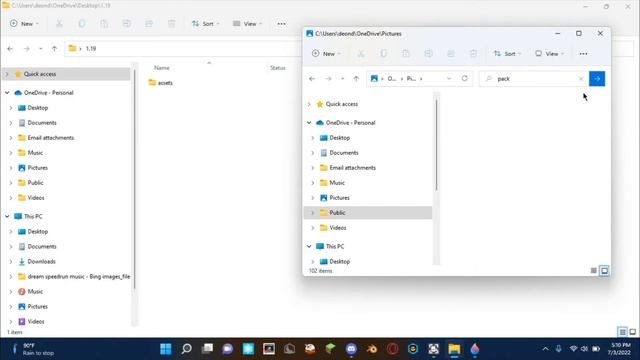Image resolution: width=640 pixels, height=360 pixels.
Task: Expand Downloads in the 1.19 window tree
Action: [11, 262]
